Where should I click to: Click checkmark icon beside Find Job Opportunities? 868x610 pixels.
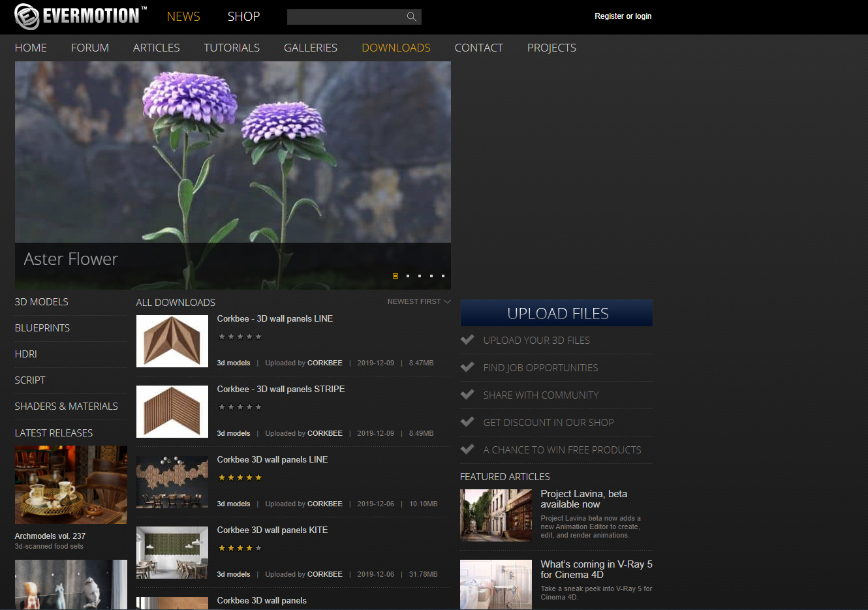(467, 367)
